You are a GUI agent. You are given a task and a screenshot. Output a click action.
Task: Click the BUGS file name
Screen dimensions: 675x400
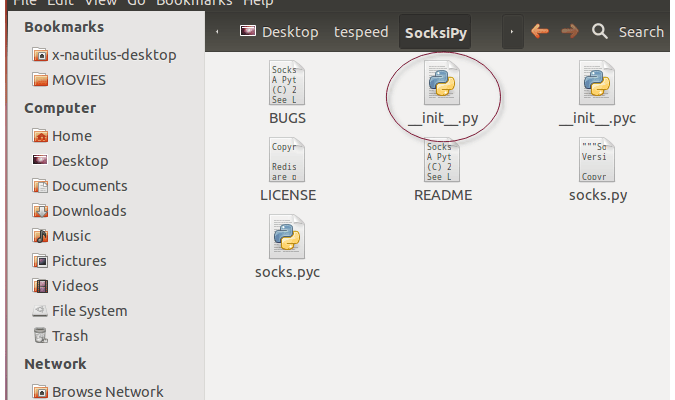287,118
